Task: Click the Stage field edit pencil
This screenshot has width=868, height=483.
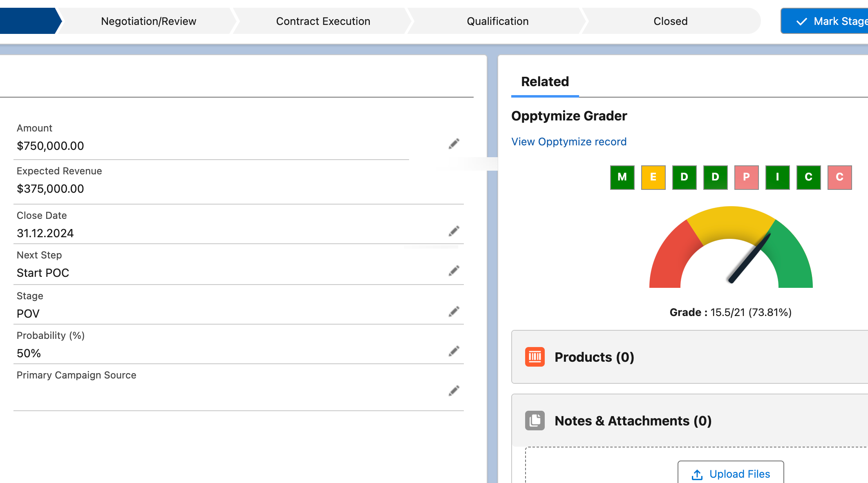Action: coord(454,312)
